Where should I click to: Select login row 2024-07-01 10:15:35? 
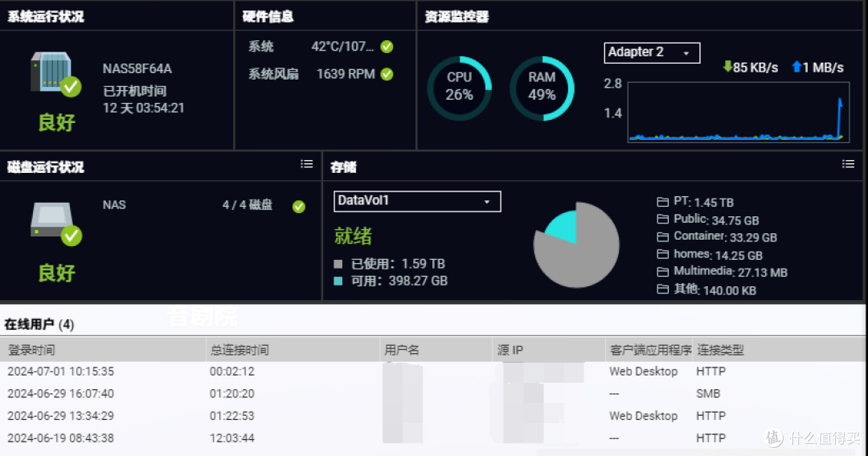coord(433,372)
